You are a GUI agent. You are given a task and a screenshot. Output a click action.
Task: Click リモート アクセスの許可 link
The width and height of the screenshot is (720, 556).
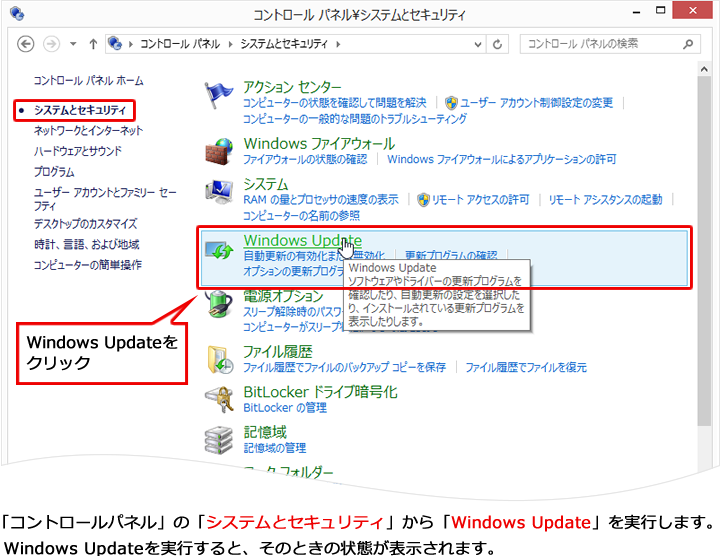(481, 200)
